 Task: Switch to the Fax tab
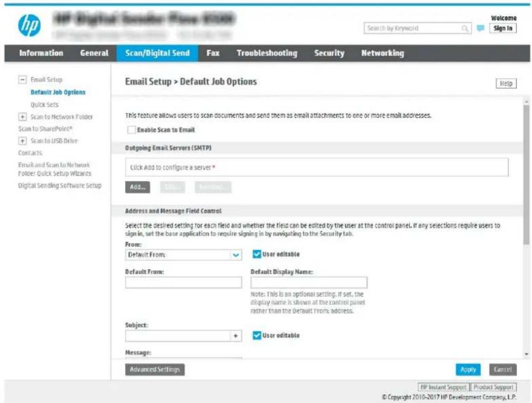point(213,53)
